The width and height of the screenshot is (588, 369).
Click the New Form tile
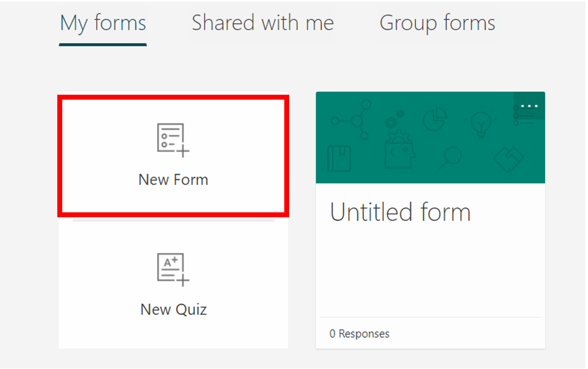pyautogui.click(x=173, y=155)
